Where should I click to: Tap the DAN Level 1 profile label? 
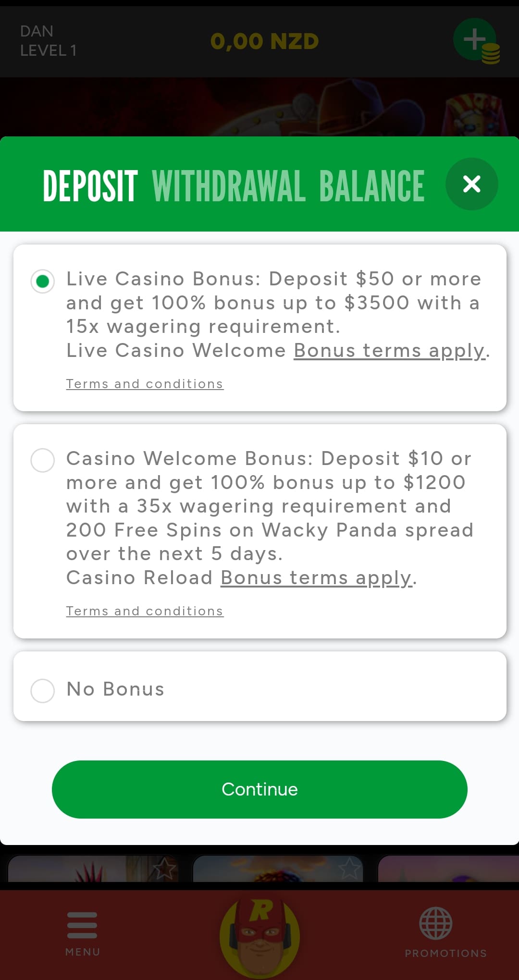click(48, 41)
